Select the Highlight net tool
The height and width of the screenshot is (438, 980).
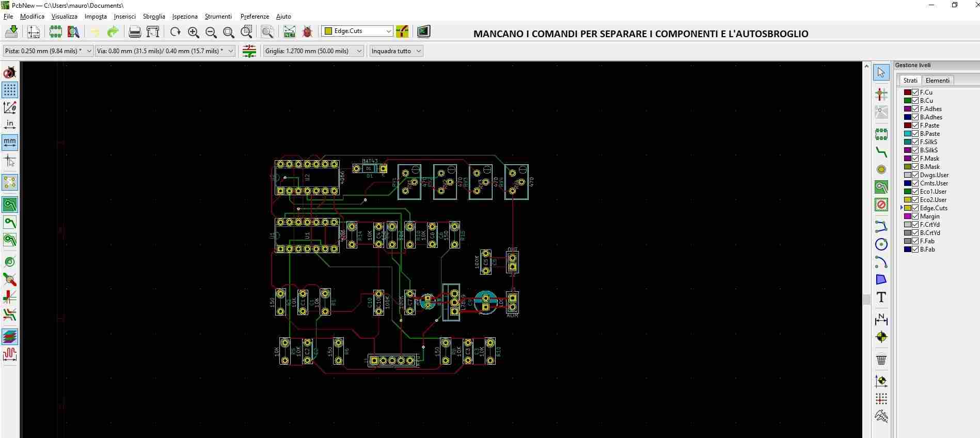point(881,94)
